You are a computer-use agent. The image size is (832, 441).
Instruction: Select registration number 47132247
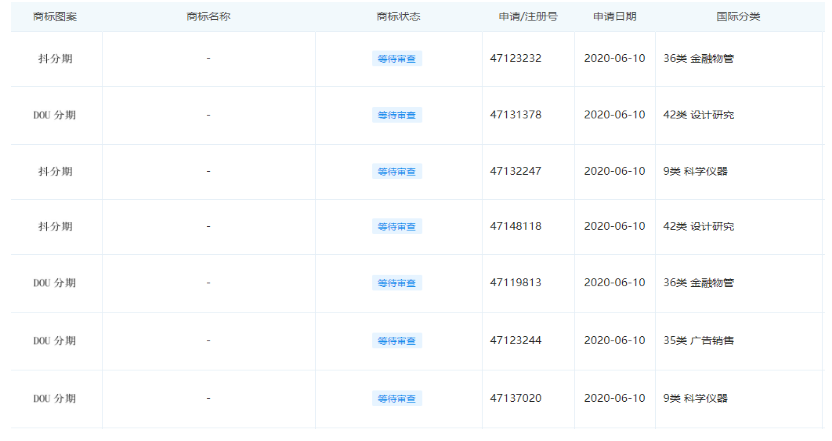tap(516, 171)
